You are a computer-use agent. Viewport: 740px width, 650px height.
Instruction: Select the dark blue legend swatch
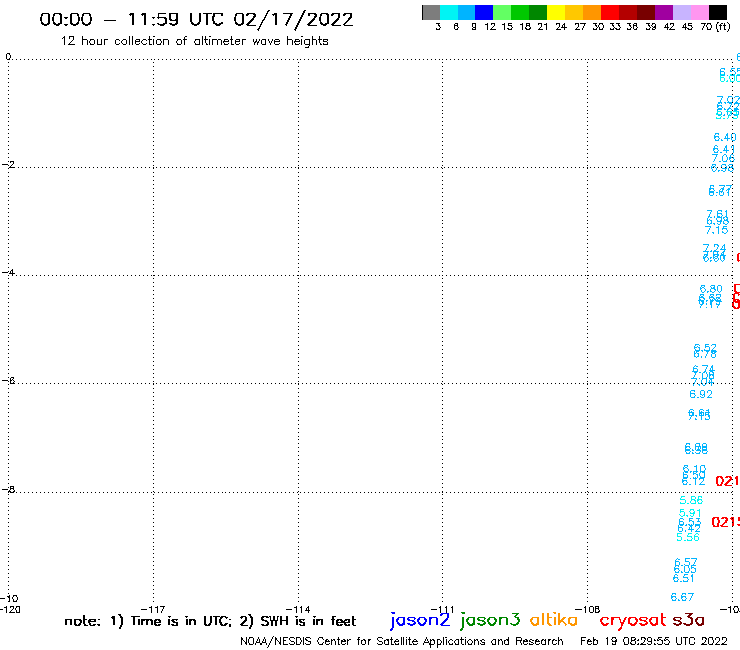click(484, 12)
